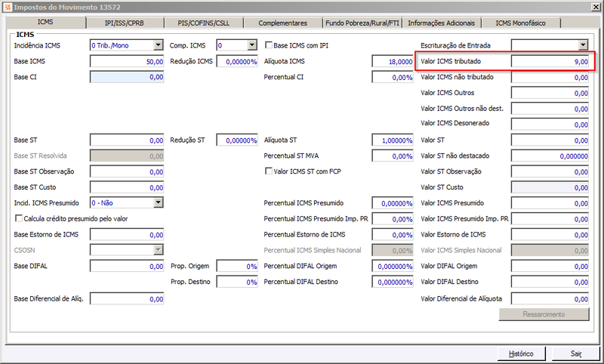Click the Percentual DIFAL Origem field
This screenshot has width=604, height=364.
click(x=393, y=266)
